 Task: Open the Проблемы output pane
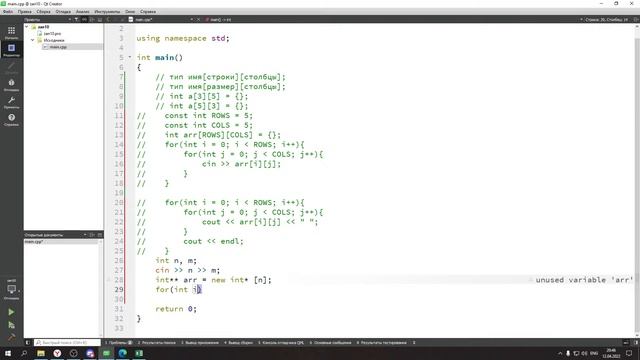[x=118, y=342]
